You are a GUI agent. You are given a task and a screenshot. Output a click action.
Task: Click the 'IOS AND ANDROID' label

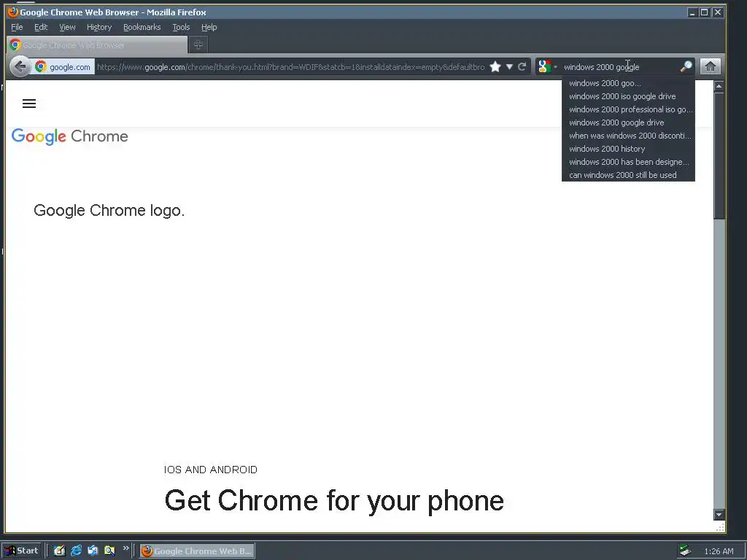coord(211,470)
